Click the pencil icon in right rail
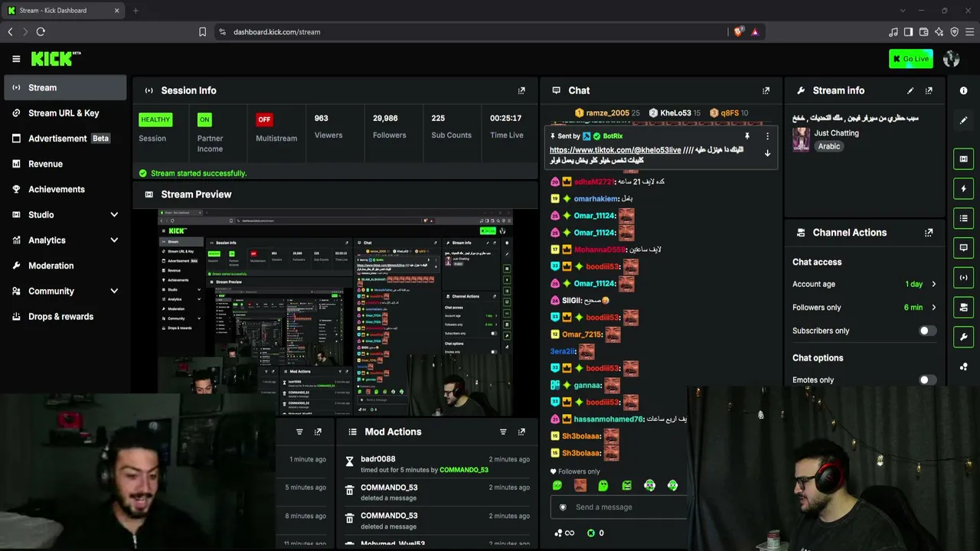 964,120
